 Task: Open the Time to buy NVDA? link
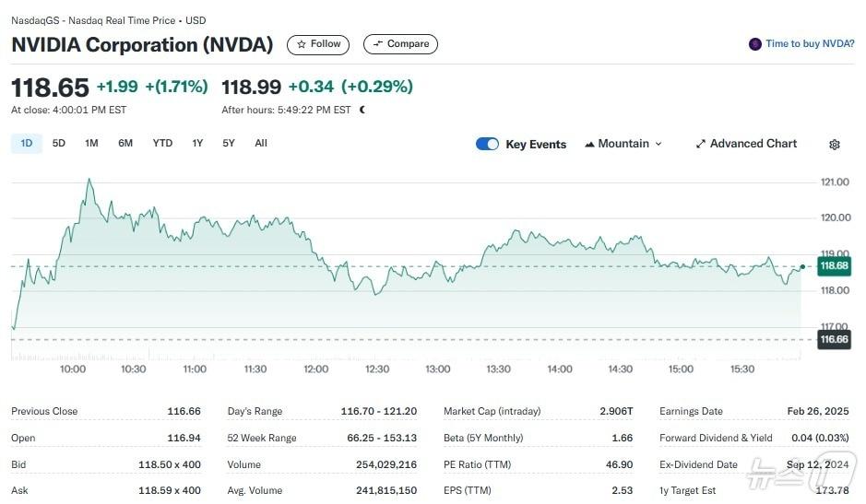click(810, 43)
